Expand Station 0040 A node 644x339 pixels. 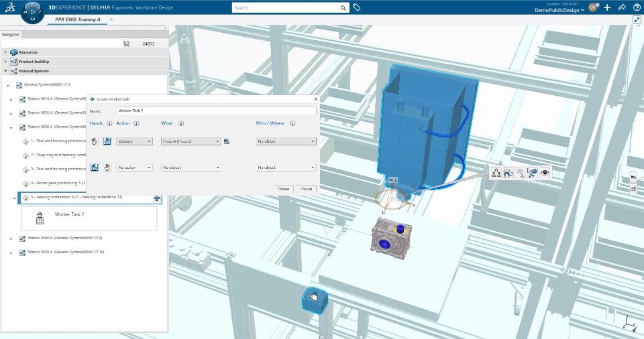click(x=11, y=239)
